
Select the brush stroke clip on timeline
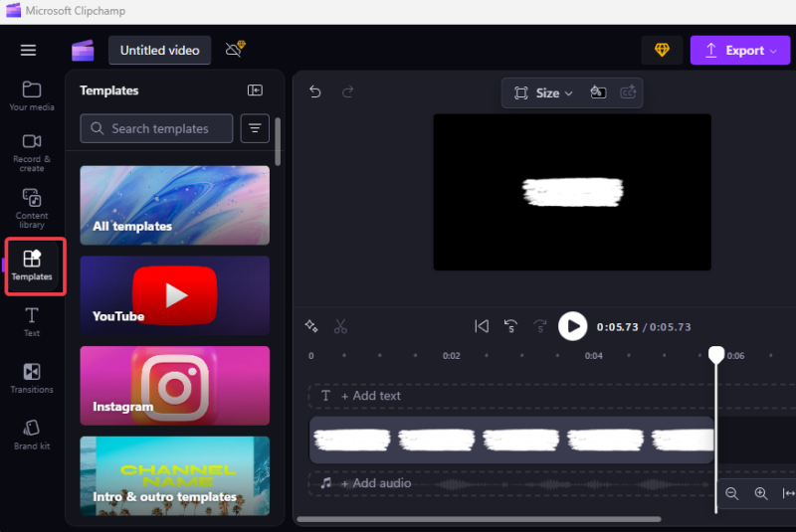click(x=511, y=441)
